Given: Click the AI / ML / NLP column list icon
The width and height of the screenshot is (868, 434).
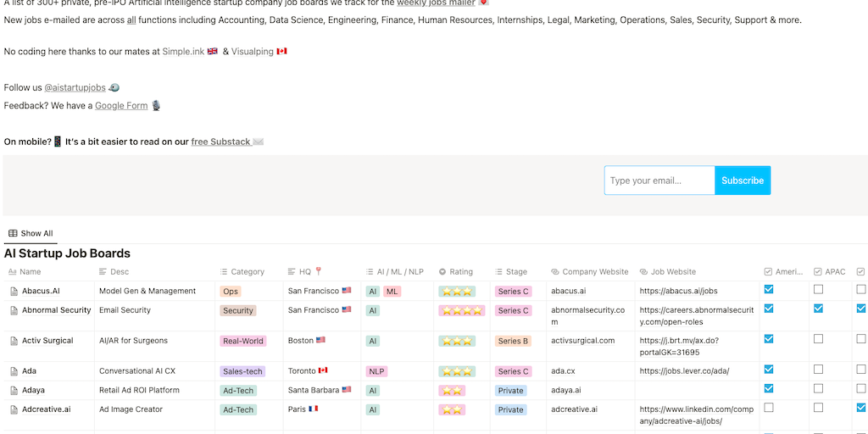Looking at the screenshot, I should (x=370, y=272).
